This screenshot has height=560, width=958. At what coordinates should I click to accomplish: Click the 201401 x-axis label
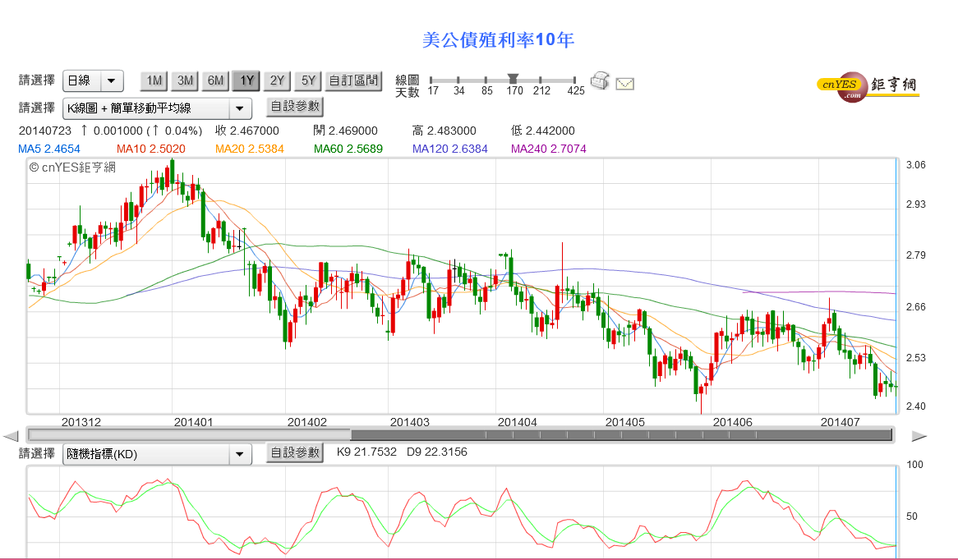click(x=194, y=422)
